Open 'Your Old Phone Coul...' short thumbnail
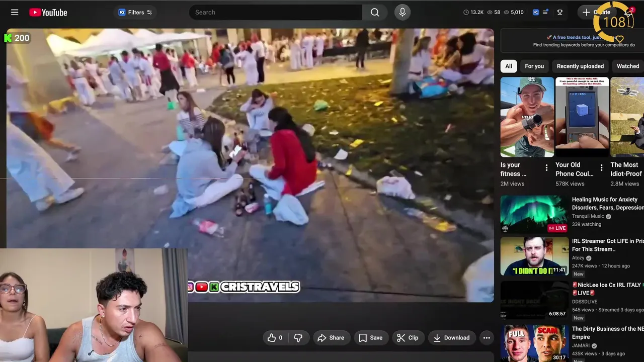Image resolution: width=644 pixels, height=362 pixels. point(582,117)
